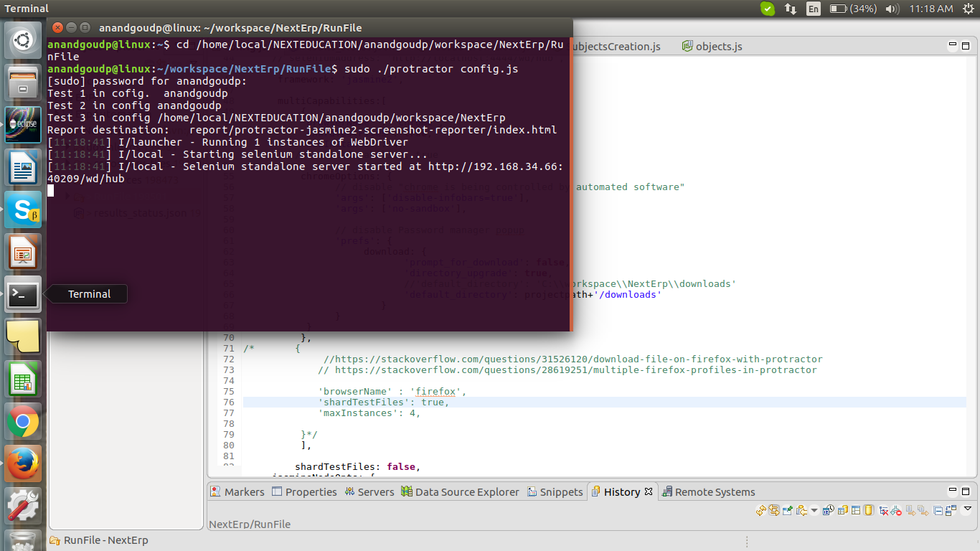Close the History view tab
Screen dimensions: 980x551
[649, 492]
